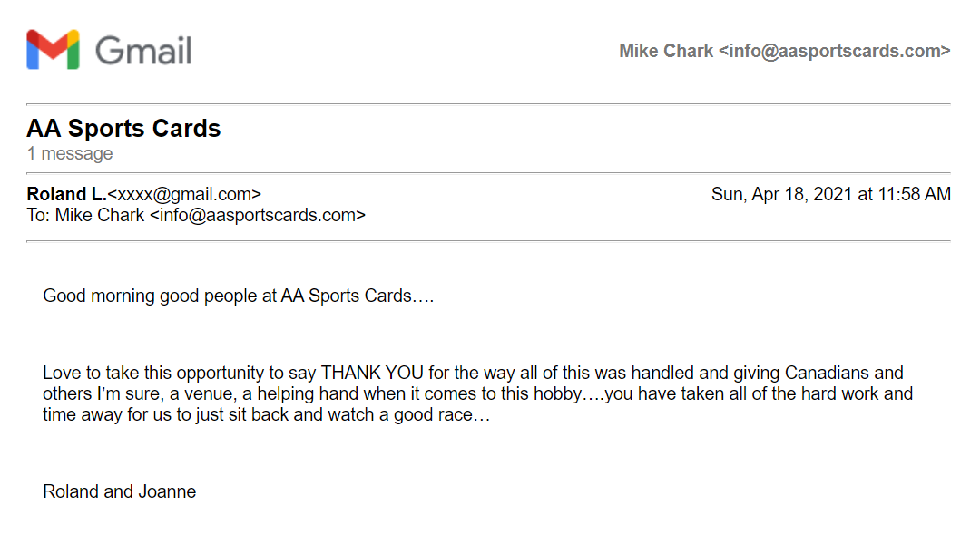Click recipient address info@aasportscards.com
980x544 pixels.
[258, 216]
